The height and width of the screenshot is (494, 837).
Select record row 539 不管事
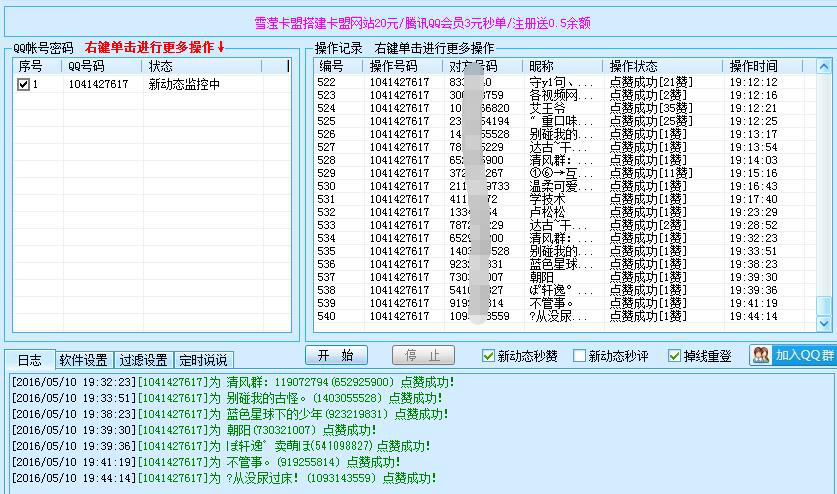tap(565, 303)
